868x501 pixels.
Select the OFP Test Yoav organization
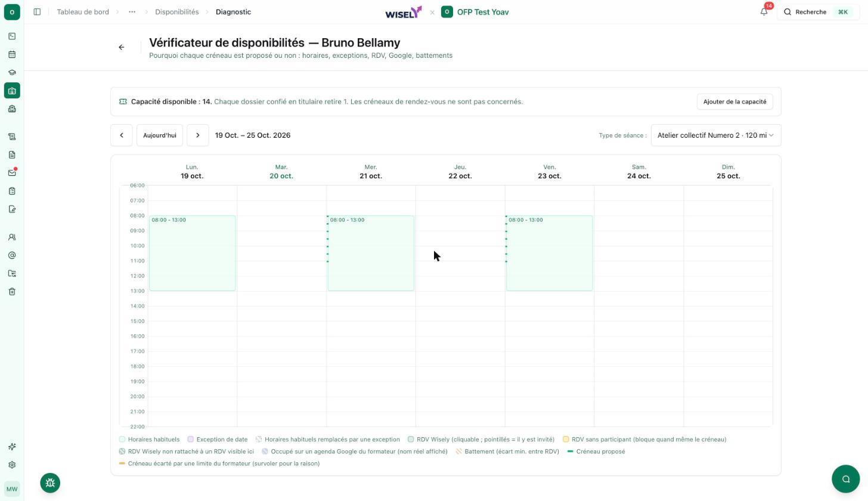click(475, 12)
